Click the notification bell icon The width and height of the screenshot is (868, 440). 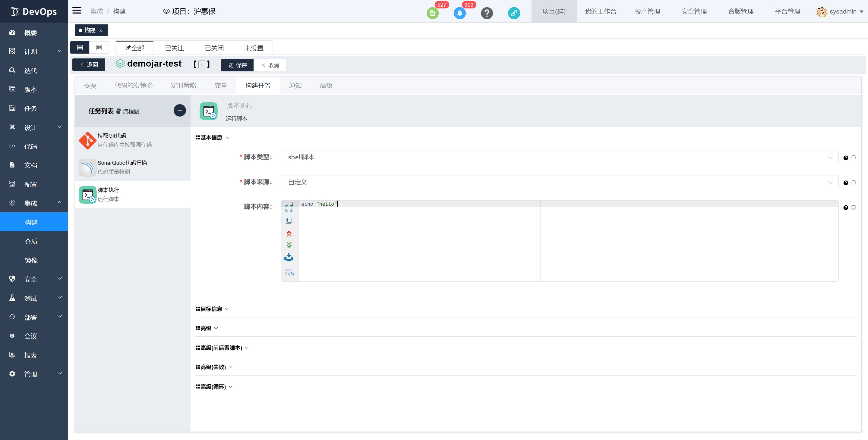459,13
